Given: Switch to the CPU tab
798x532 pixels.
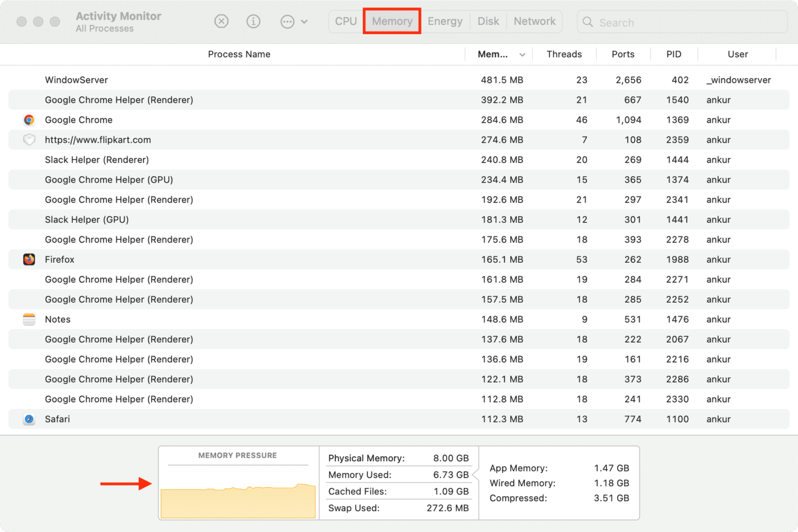Looking at the screenshot, I should pos(346,21).
